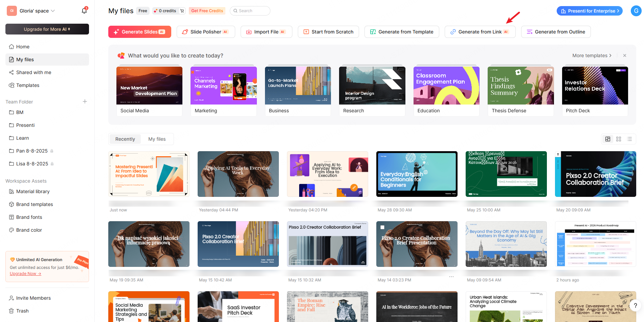Click Import File
Screen dimensions: 644x322
(x=266, y=32)
